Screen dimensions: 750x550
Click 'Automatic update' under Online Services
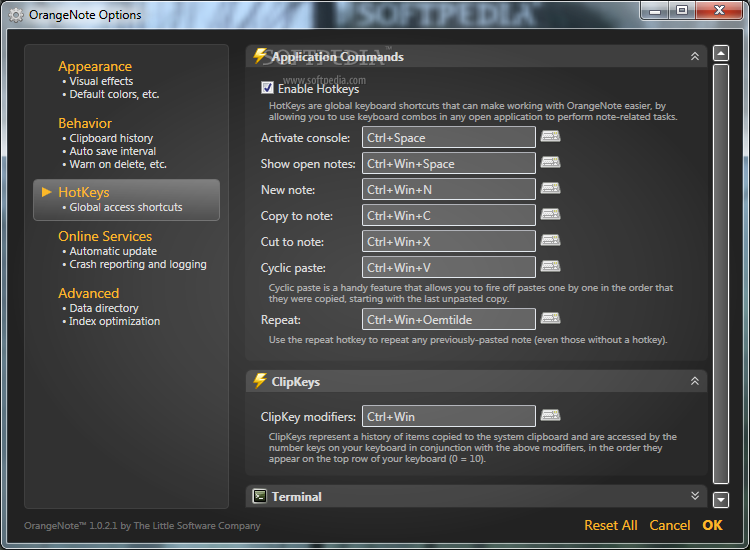tap(113, 251)
